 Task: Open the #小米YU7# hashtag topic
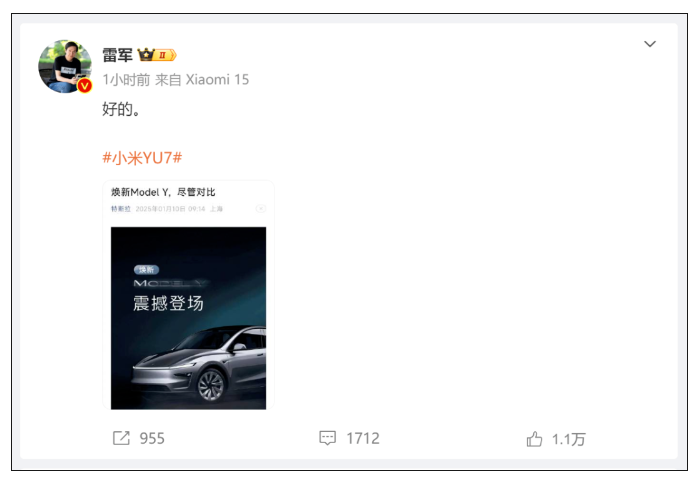click(142, 158)
